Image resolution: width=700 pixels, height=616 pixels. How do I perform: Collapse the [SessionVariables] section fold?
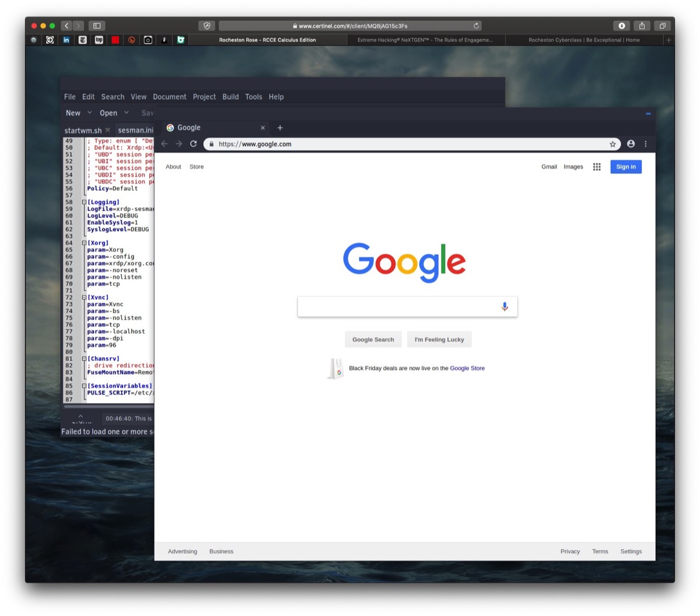coord(84,386)
